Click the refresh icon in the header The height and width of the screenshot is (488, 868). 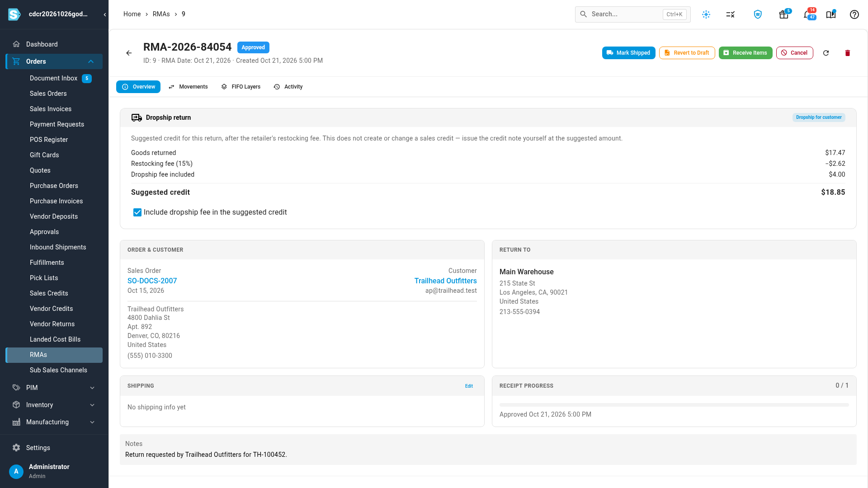tap(826, 53)
